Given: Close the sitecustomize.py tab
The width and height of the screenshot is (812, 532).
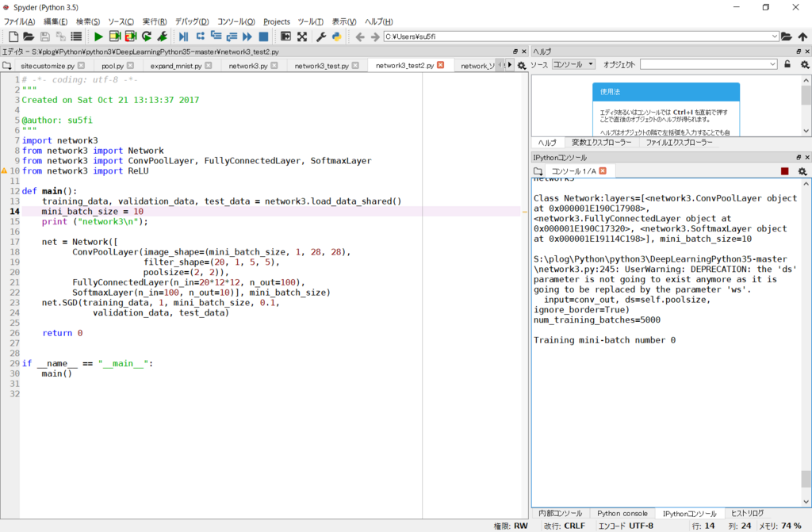Looking at the screenshot, I should [82, 65].
